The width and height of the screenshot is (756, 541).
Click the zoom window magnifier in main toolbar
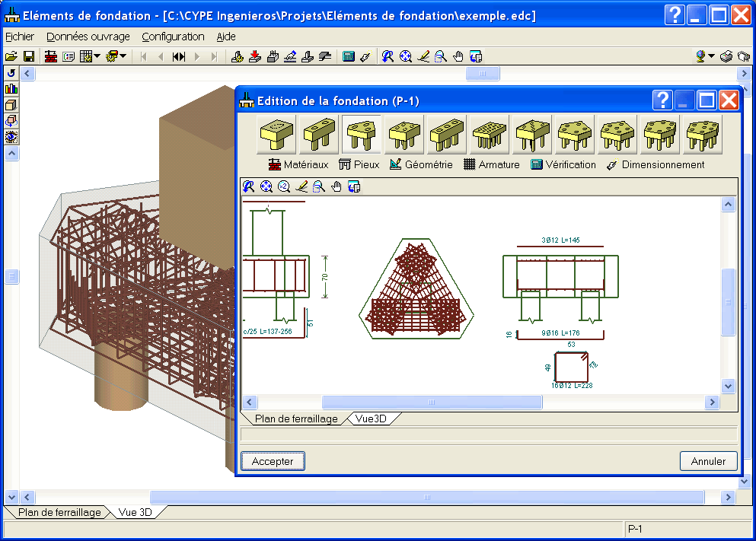[440, 56]
